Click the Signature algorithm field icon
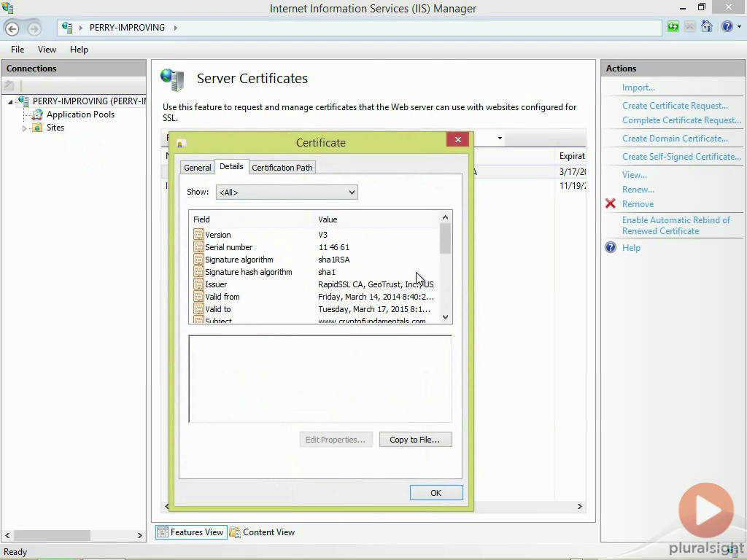This screenshot has height=560, width=747. 198,260
